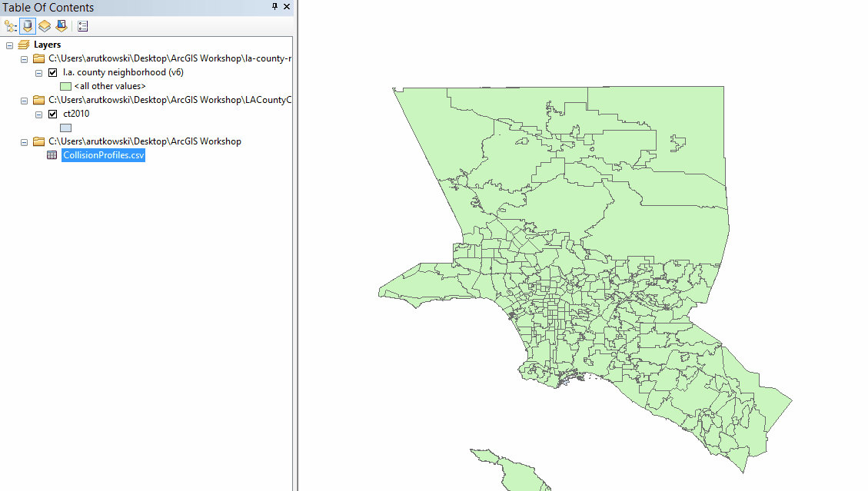This screenshot has width=868, height=491.
Task: Select List By Selection button
Action: click(62, 26)
